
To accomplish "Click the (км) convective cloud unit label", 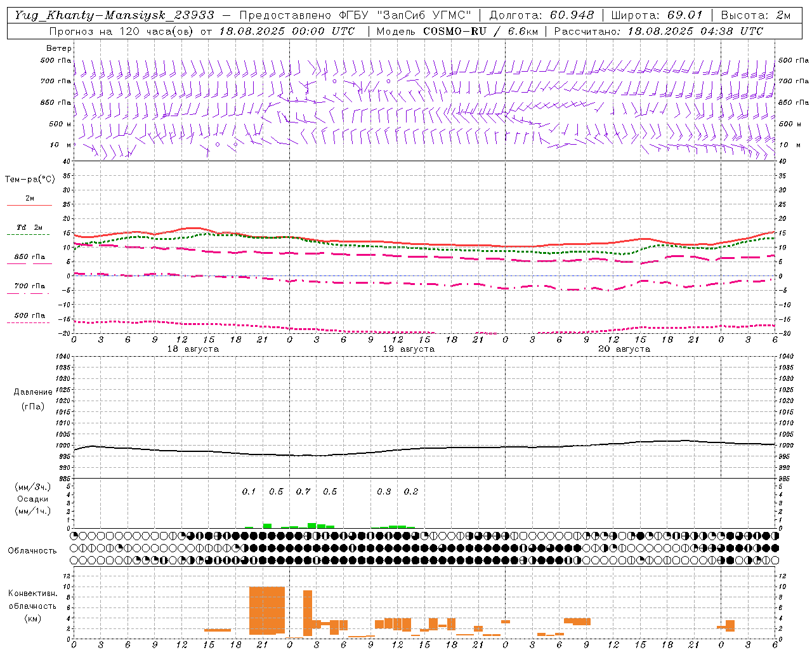I will 32,618.
